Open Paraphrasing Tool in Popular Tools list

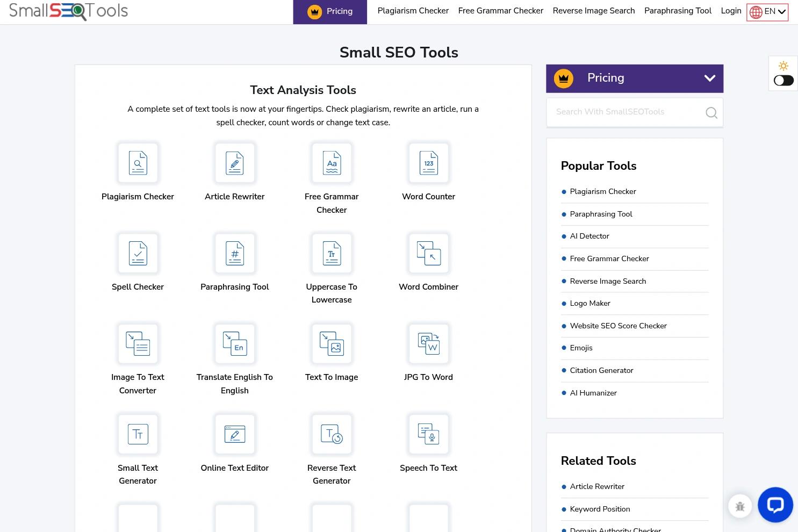tap(601, 214)
